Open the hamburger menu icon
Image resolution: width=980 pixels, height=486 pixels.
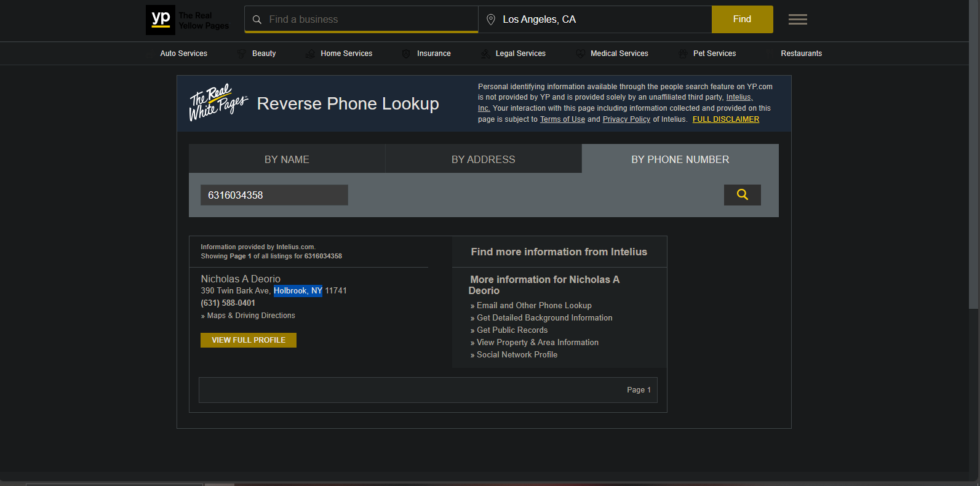point(798,20)
